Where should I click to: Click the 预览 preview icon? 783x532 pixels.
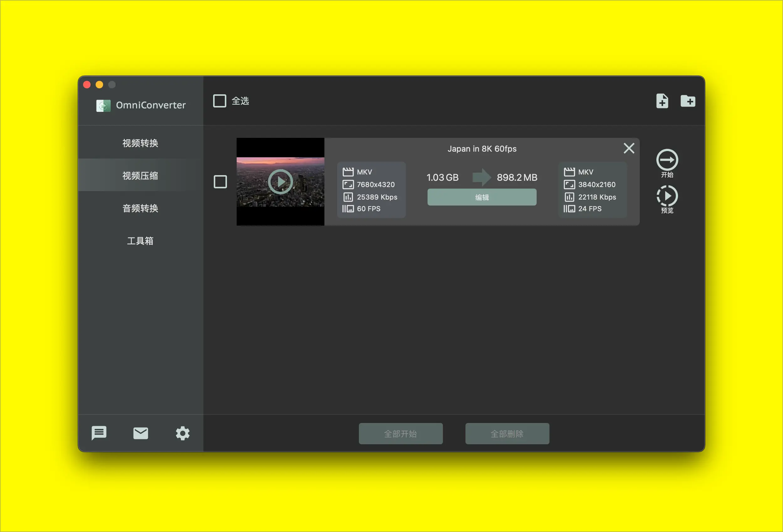point(667,196)
